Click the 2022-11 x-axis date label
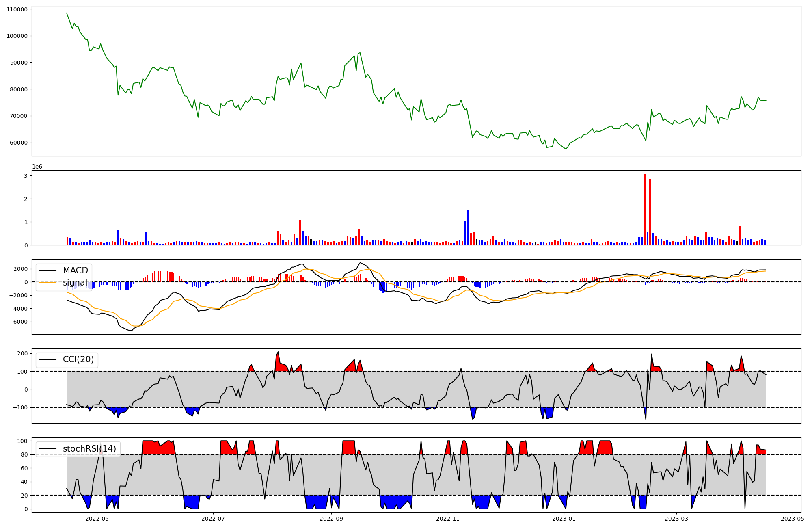812x528 pixels. (x=448, y=519)
